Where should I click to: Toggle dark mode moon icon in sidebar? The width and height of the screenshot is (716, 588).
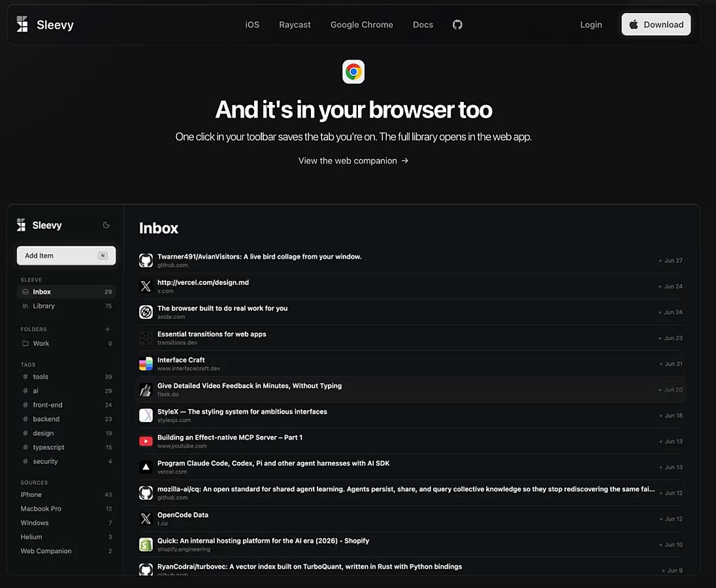106,225
